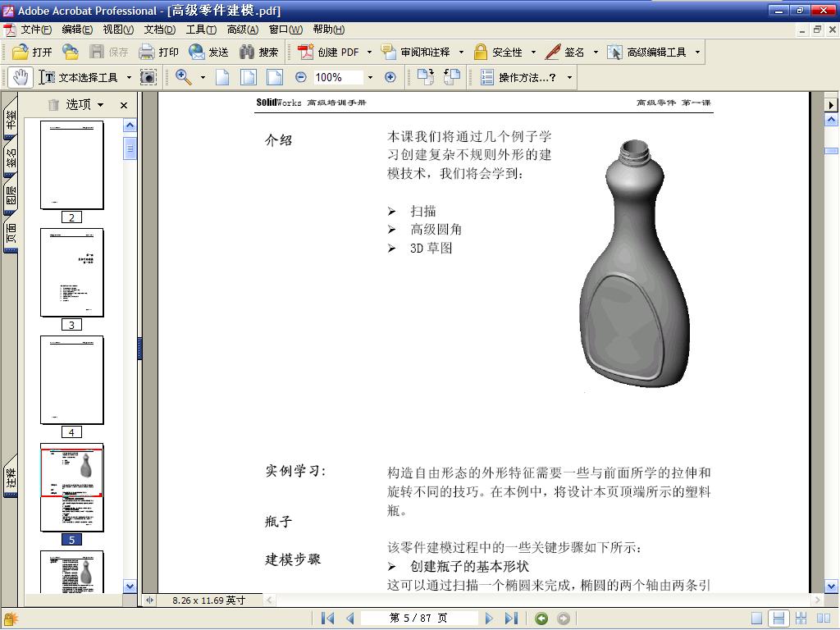The width and height of the screenshot is (840, 630).
Task: Expand the 创建 PDF dropdown arrow
Action: click(x=369, y=52)
